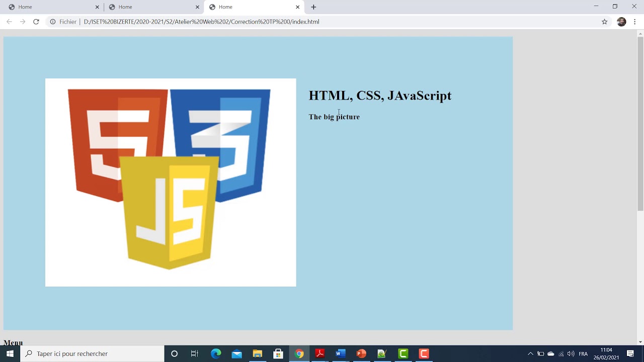
Task: Open the volume speaker tray icon
Action: click(571, 353)
